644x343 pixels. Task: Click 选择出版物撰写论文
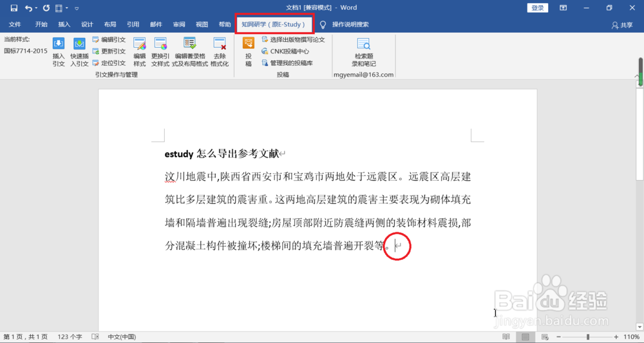[x=293, y=40]
